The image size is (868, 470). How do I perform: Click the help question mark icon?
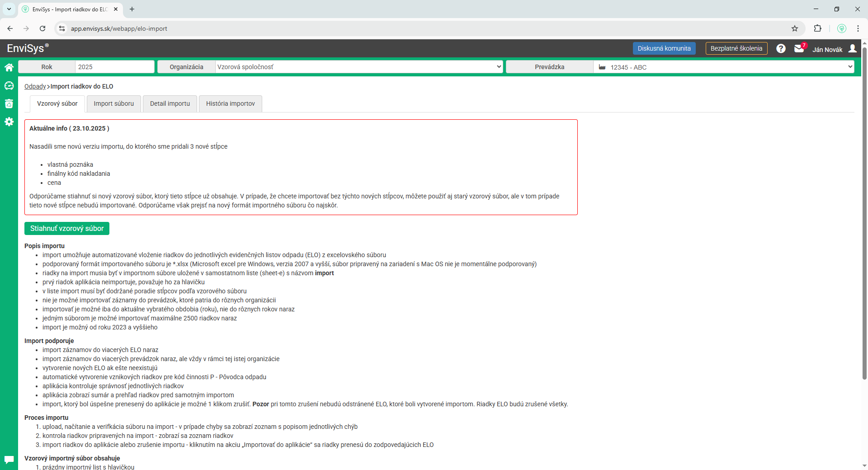tap(781, 48)
